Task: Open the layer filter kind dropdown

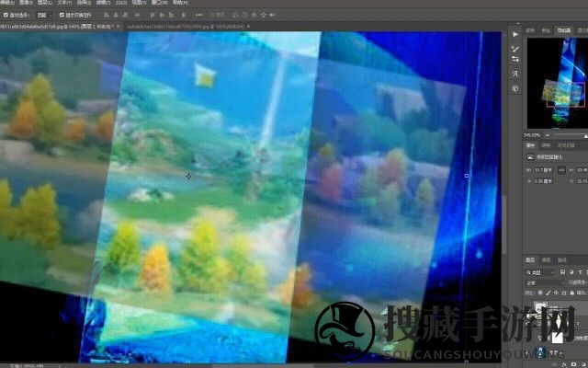Action: click(x=540, y=272)
